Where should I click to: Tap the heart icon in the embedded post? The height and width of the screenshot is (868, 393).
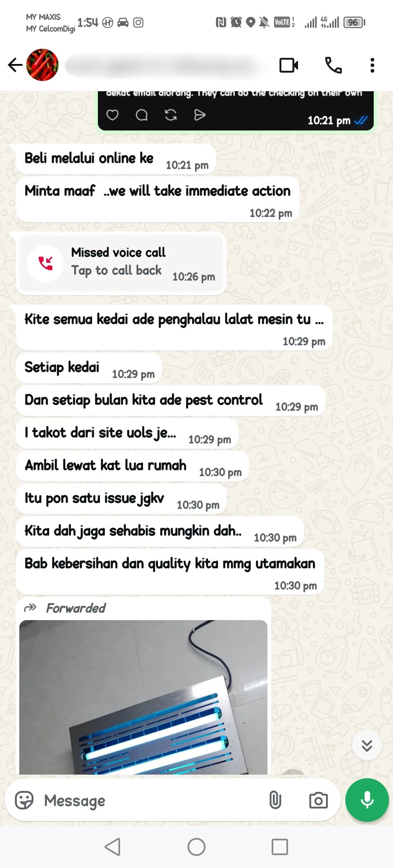tap(112, 115)
